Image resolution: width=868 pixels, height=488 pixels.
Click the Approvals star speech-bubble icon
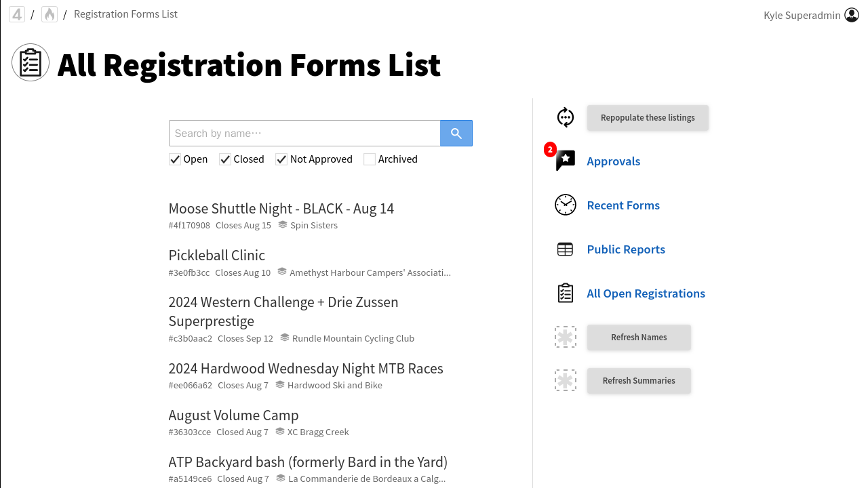tap(566, 161)
